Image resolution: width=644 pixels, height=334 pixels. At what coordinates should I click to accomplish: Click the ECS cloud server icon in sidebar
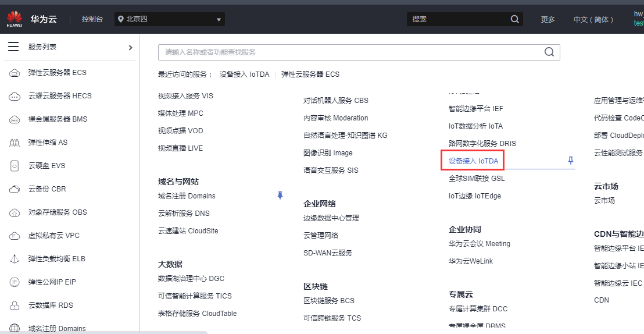pos(15,73)
